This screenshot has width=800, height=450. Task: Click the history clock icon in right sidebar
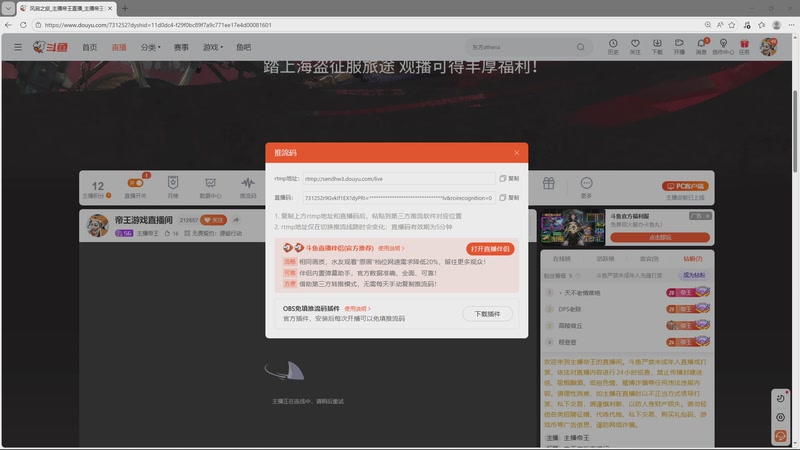tap(780, 398)
